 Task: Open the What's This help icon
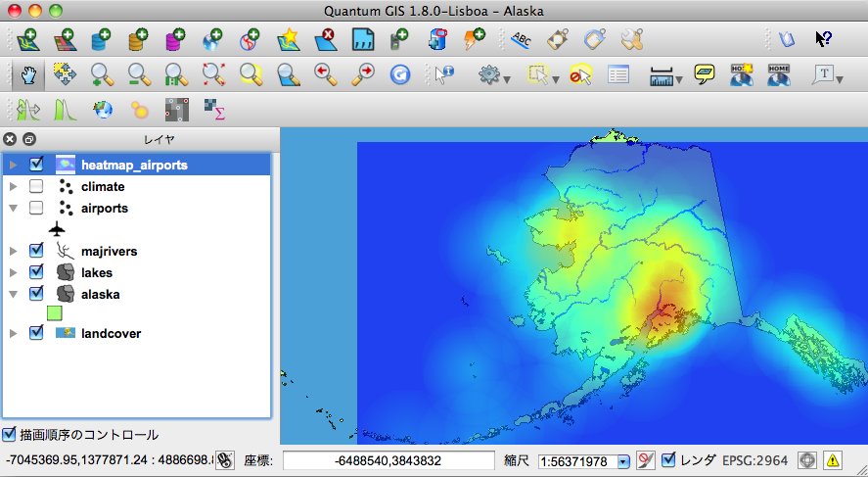[x=824, y=39]
